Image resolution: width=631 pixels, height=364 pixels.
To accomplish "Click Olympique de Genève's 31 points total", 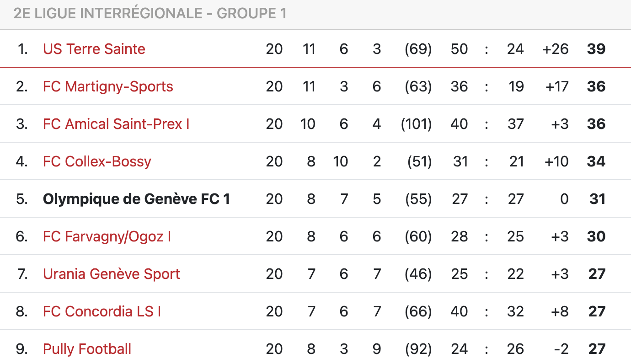I will coord(597,199).
